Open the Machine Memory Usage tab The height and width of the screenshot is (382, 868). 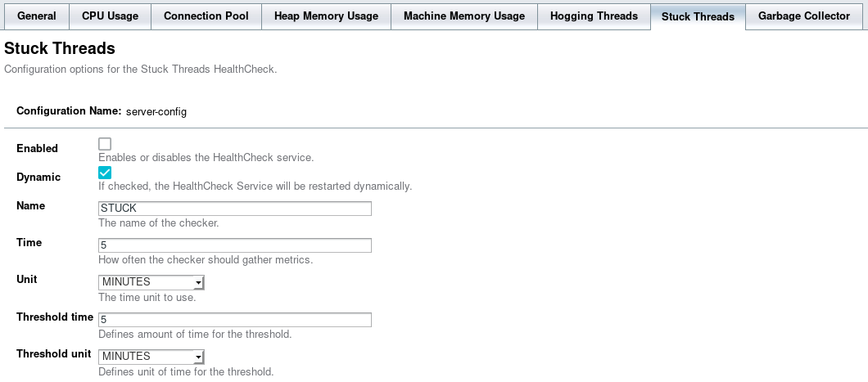coord(464,16)
